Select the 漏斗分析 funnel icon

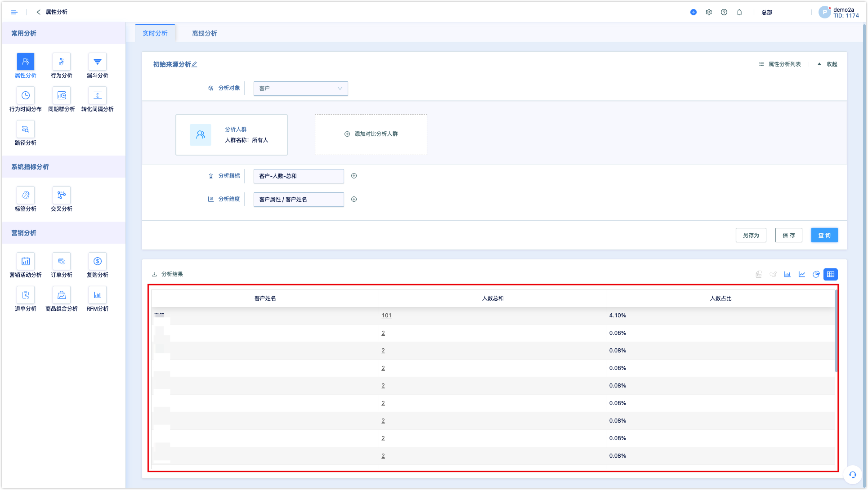click(97, 61)
